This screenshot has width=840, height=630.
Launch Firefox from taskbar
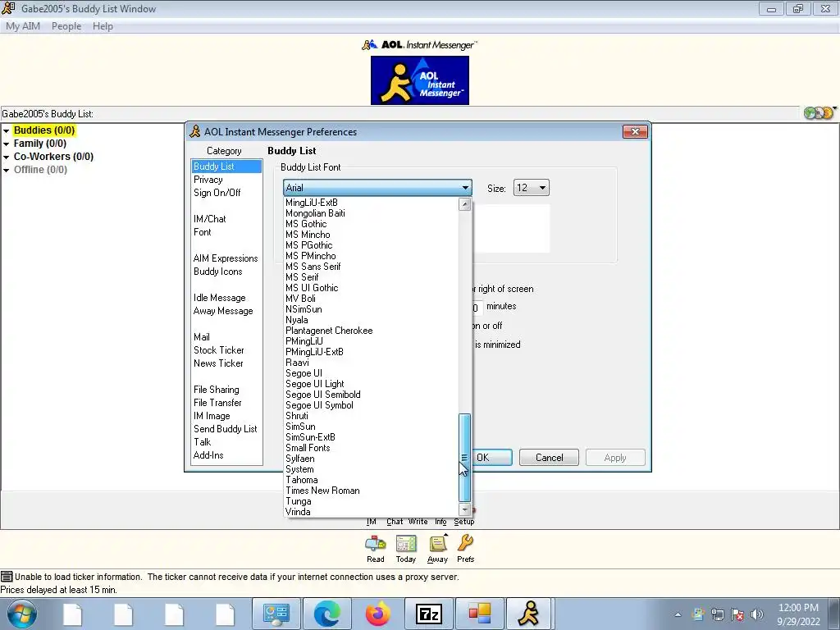coord(377,614)
